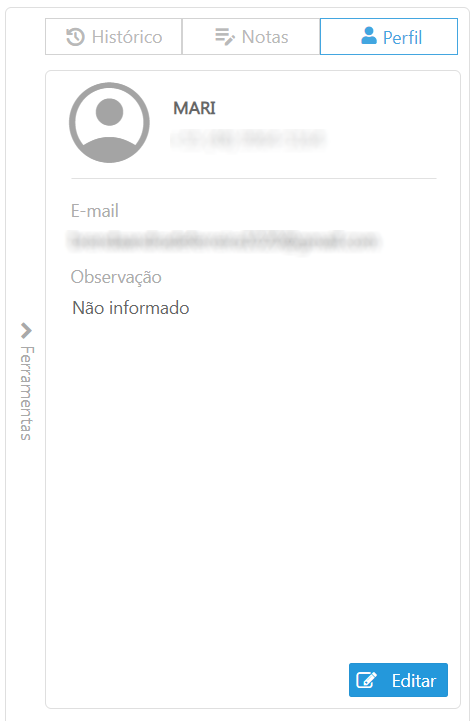Click the blue person icon in Perfil
This screenshot has height=721, width=476.
369,35
